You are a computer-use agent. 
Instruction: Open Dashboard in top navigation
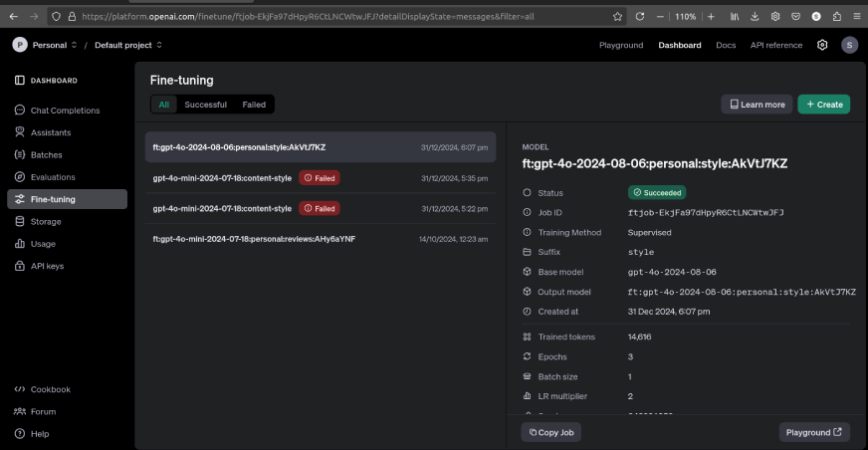679,45
